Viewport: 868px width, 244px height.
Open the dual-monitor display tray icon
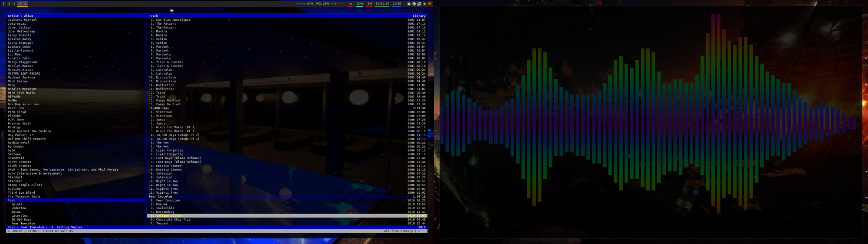coord(419,3)
